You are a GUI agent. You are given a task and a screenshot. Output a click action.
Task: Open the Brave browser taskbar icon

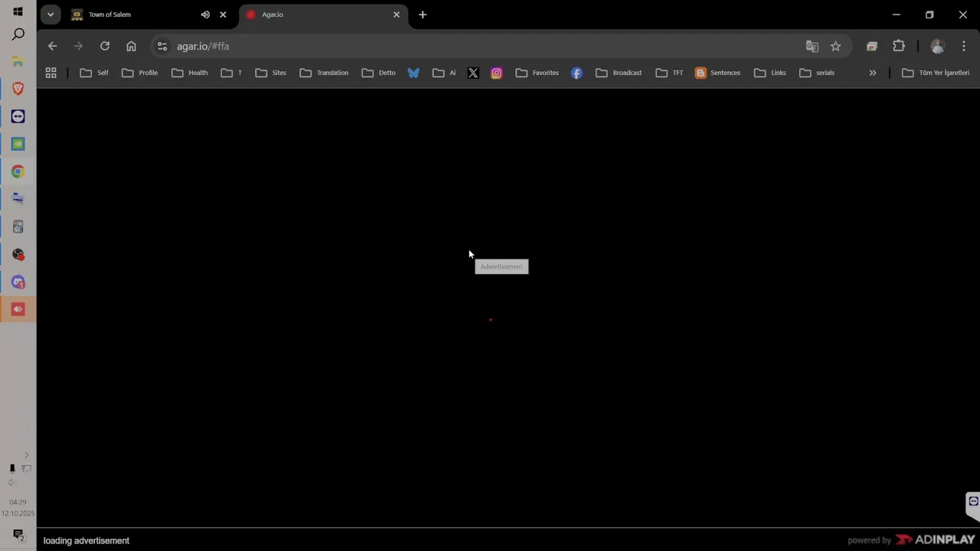[18, 89]
